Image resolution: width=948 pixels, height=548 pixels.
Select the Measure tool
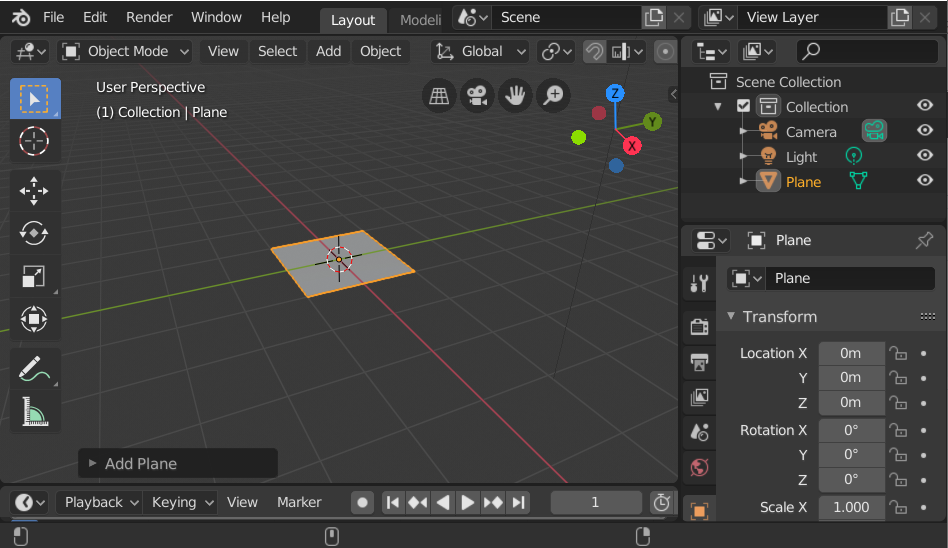tap(34, 412)
